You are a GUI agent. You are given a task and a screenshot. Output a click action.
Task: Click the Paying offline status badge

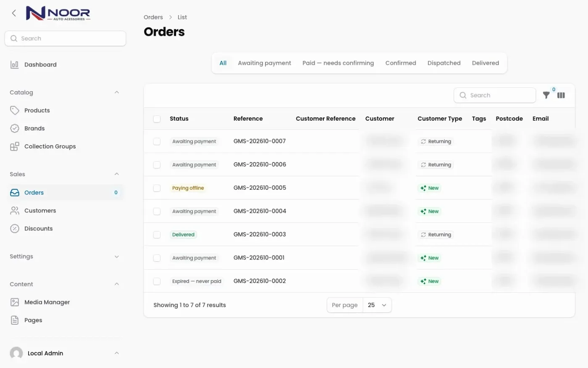(x=188, y=188)
